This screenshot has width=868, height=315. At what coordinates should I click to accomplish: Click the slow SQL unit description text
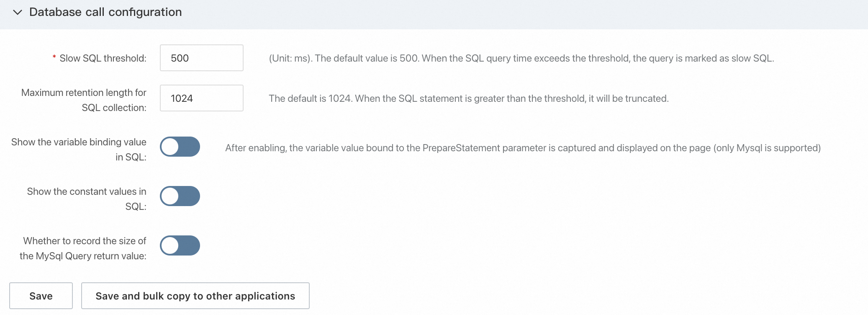pos(521,58)
